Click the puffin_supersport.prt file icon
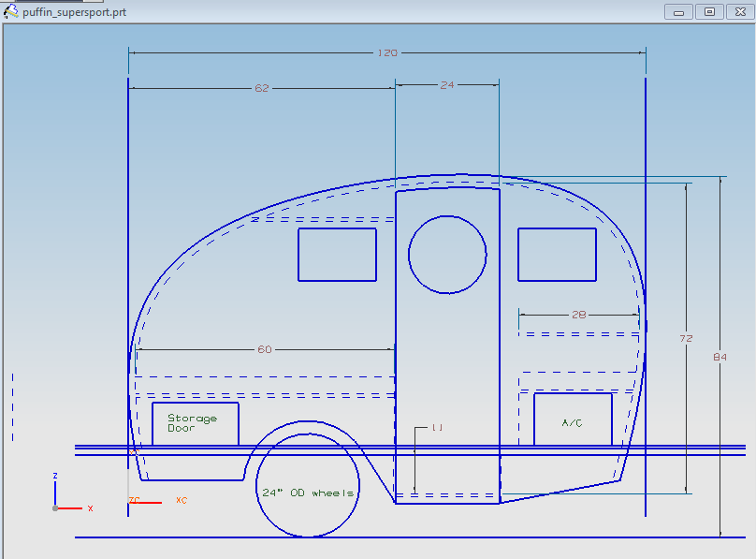The height and width of the screenshot is (559, 756). click(11, 11)
